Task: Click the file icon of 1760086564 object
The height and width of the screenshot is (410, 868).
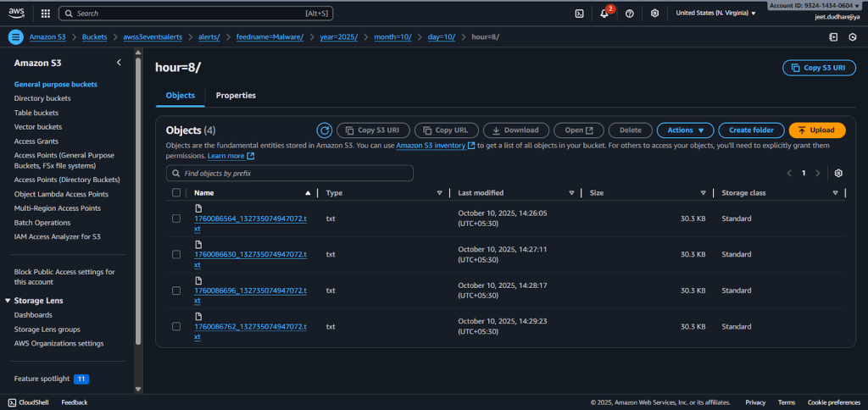Action: (198, 208)
